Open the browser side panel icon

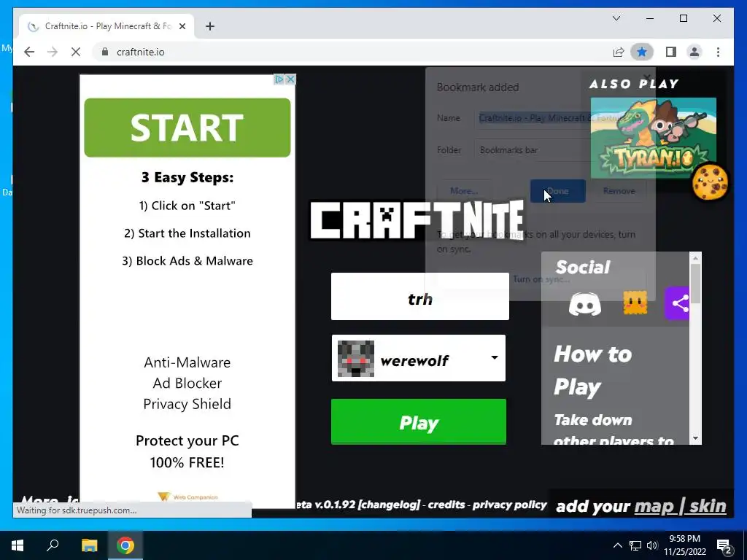click(671, 52)
